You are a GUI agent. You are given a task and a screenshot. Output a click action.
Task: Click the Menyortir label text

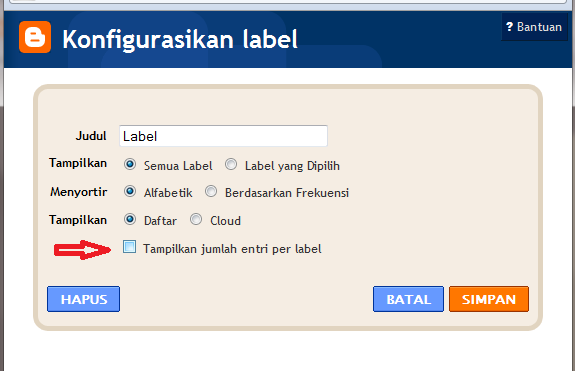coord(78,192)
